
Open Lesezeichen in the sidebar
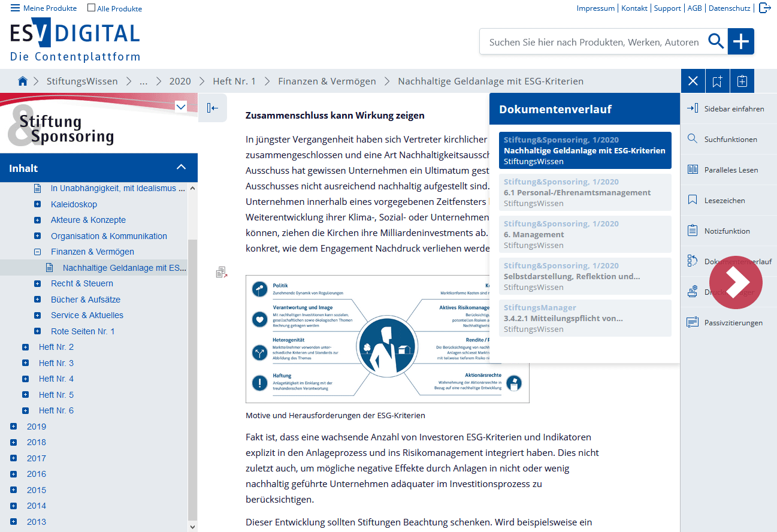click(728, 200)
